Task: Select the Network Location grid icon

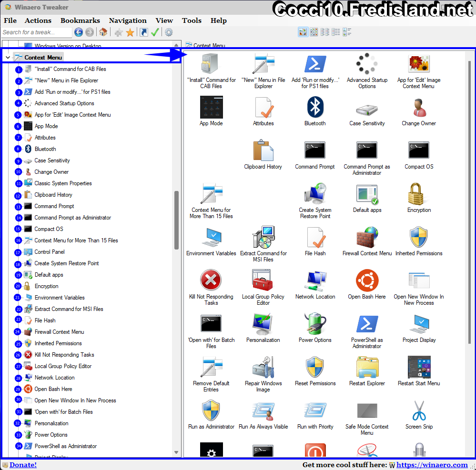Action: coord(315,281)
